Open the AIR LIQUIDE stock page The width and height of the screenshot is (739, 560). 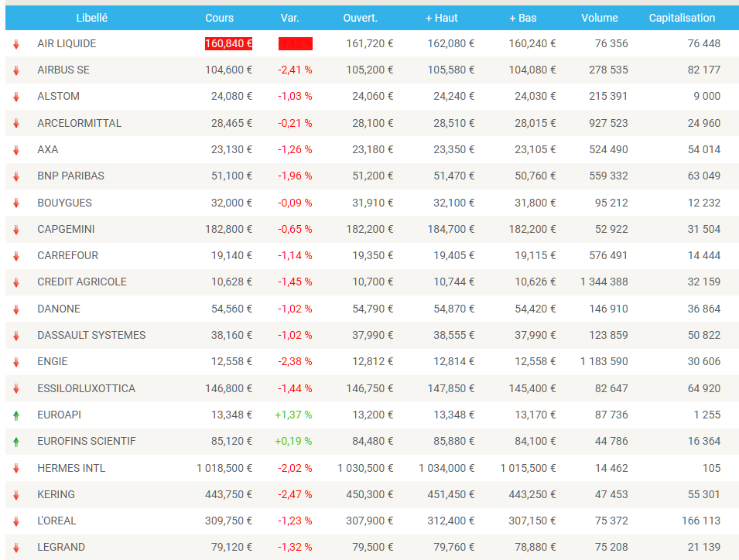[x=67, y=43]
